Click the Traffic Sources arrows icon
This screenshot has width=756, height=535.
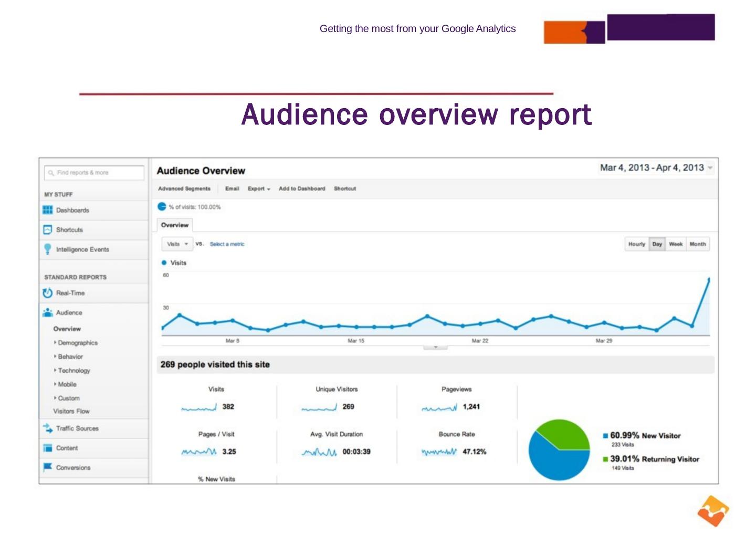pos(47,428)
